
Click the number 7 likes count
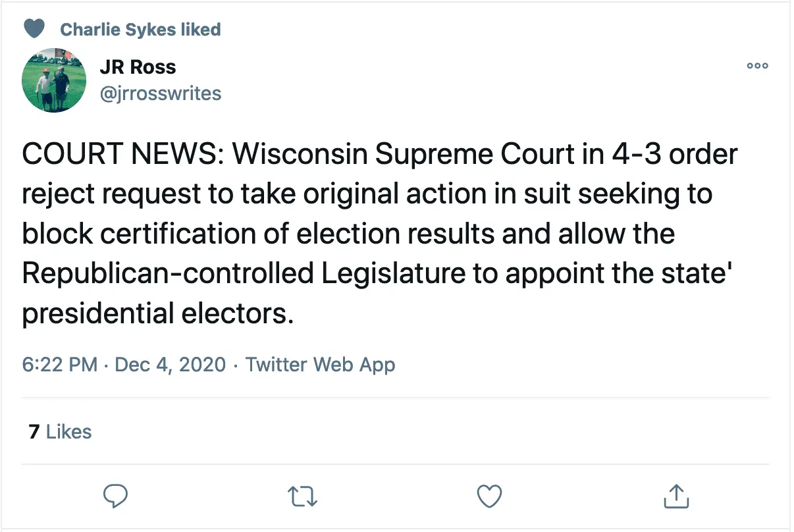[x=34, y=432]
